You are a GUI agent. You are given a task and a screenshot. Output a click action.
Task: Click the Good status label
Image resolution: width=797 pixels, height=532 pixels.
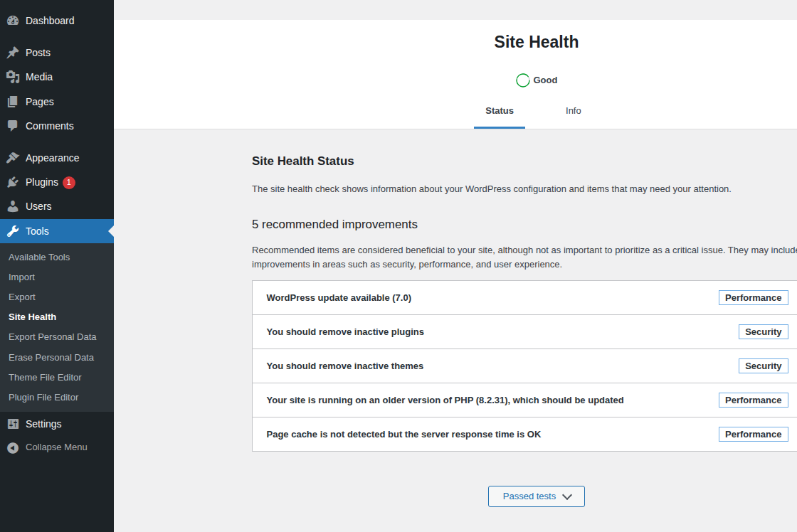tap(545, 80)
